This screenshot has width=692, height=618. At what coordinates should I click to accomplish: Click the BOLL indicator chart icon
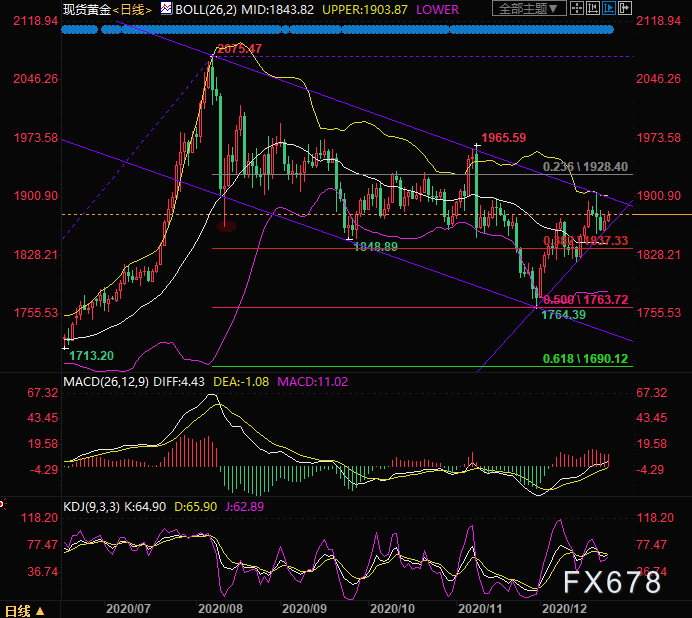(168, 9)
